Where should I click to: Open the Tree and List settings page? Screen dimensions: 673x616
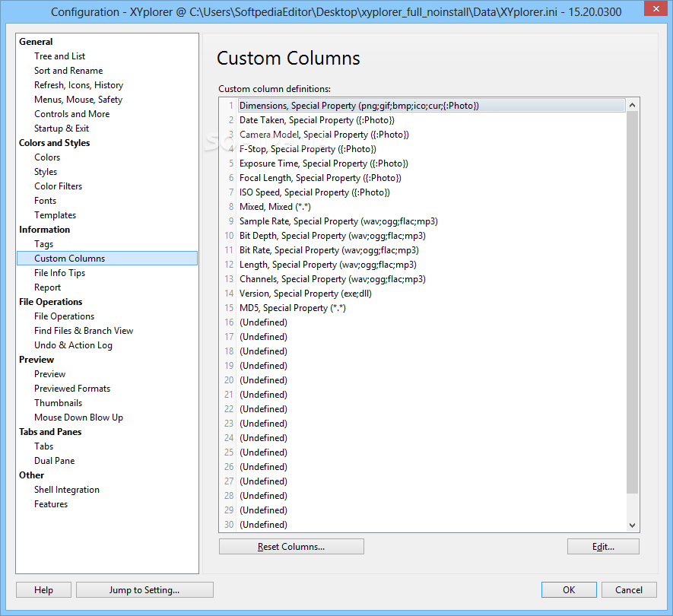click(x=59, y=56)
